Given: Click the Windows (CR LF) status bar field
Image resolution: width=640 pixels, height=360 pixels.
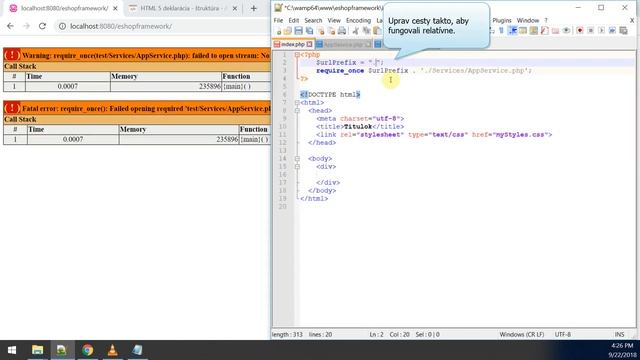Looking at the screenshot, I should tap(522, 334).
